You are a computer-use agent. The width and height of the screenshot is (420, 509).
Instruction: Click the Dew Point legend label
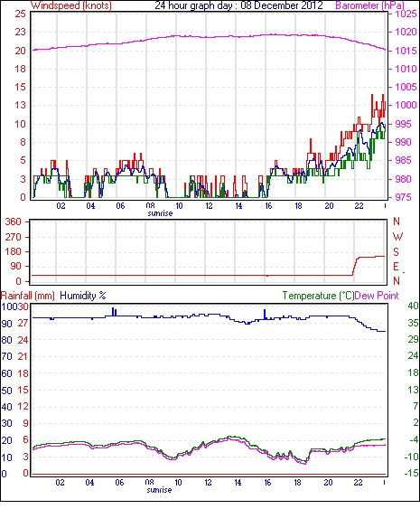pos(377,296)
